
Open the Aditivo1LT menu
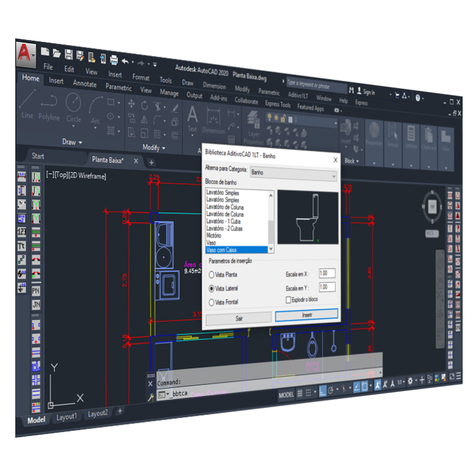point(298,95)
